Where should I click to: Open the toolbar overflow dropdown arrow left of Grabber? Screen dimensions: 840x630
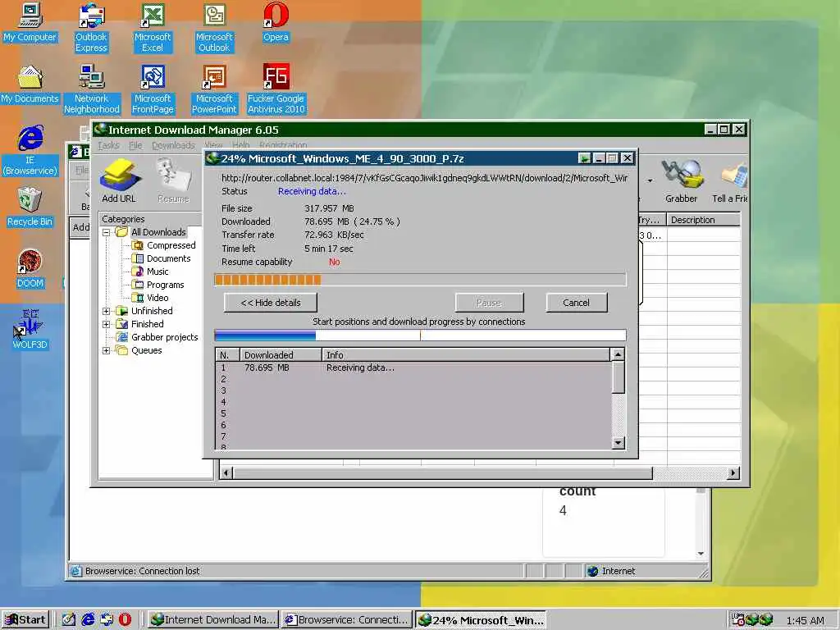(650, 181)
